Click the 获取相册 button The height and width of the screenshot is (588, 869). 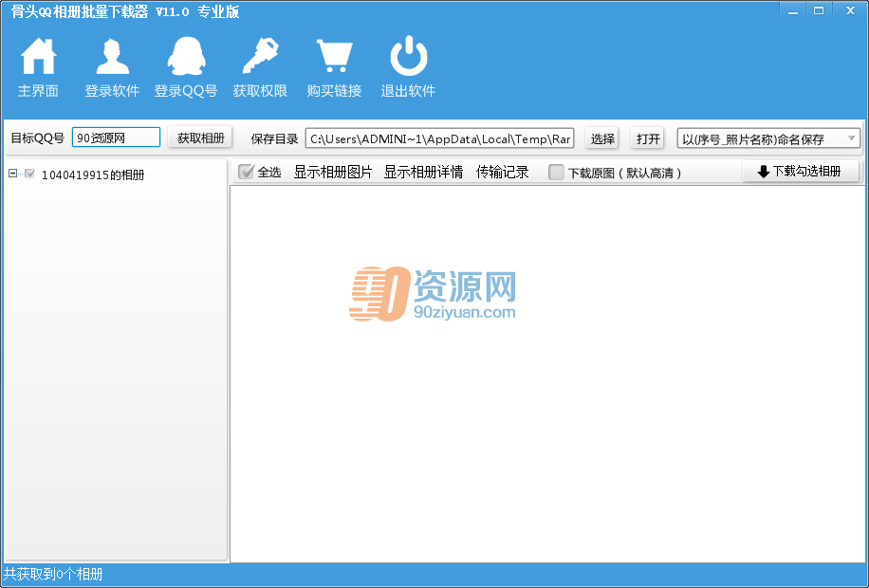pyautogui.click(x=200, y=138)
